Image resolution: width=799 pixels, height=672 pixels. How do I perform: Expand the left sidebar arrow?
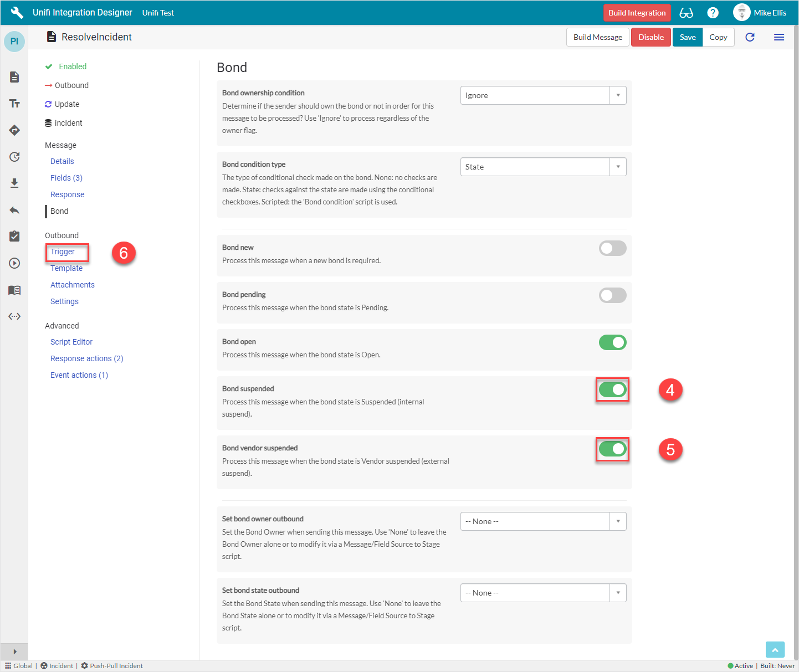tap(14, 652)
